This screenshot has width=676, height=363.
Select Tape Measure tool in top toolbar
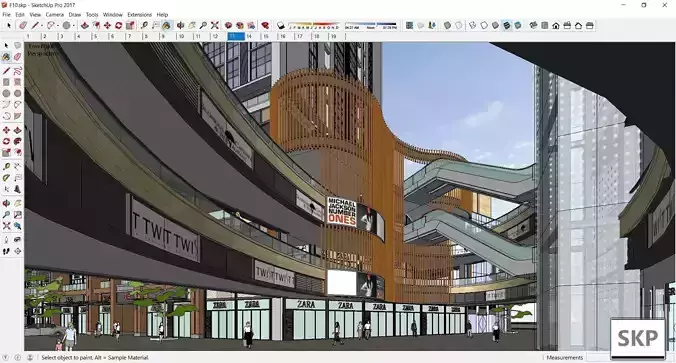144,25
